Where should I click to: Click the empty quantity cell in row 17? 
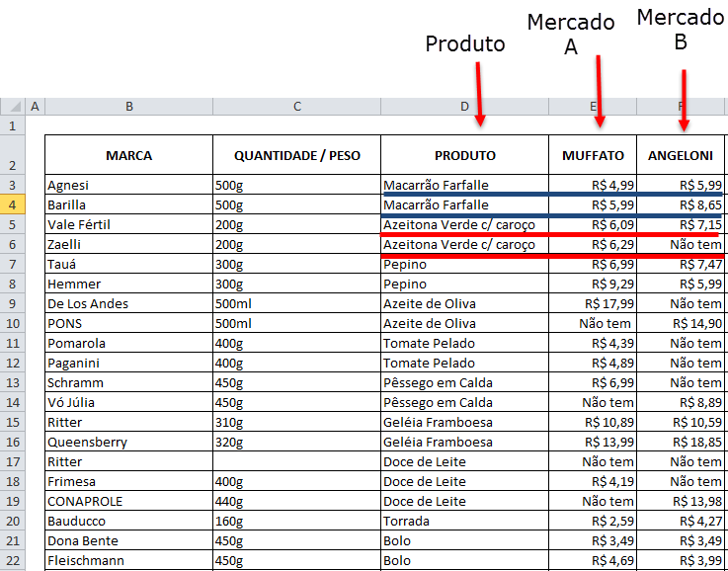point(296,461)
